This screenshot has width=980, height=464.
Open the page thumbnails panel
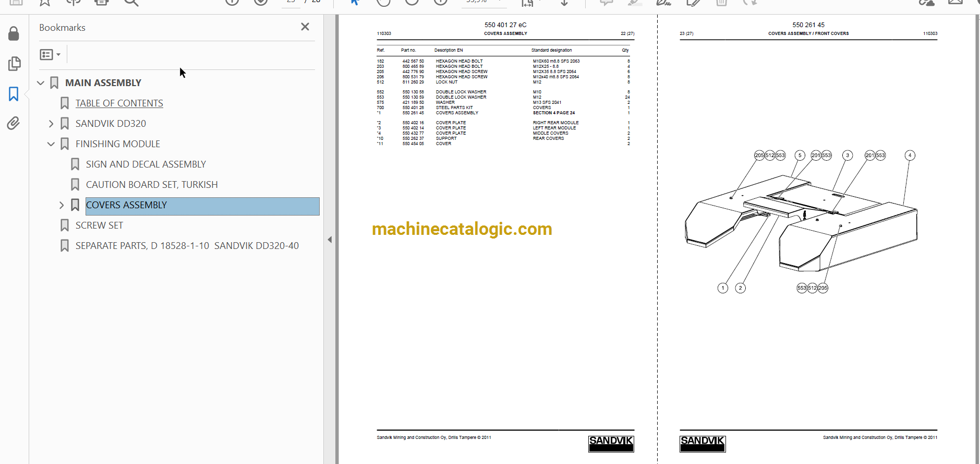[x=14, y=64]
